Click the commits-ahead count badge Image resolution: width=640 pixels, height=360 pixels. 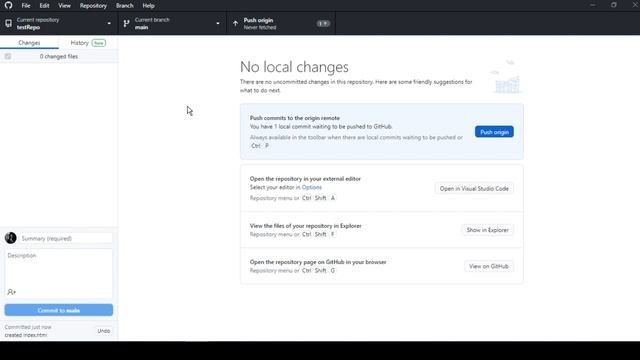[323, 24]
